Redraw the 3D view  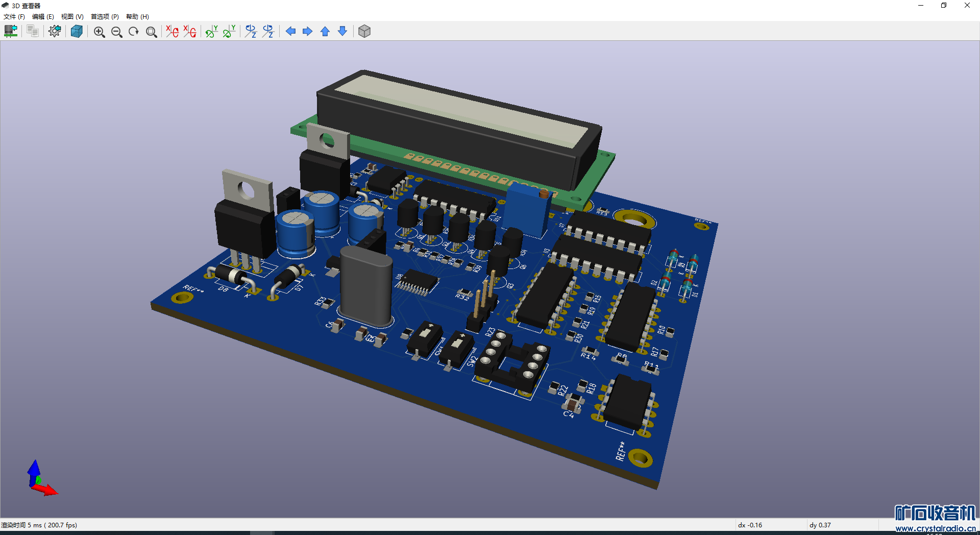134,32
